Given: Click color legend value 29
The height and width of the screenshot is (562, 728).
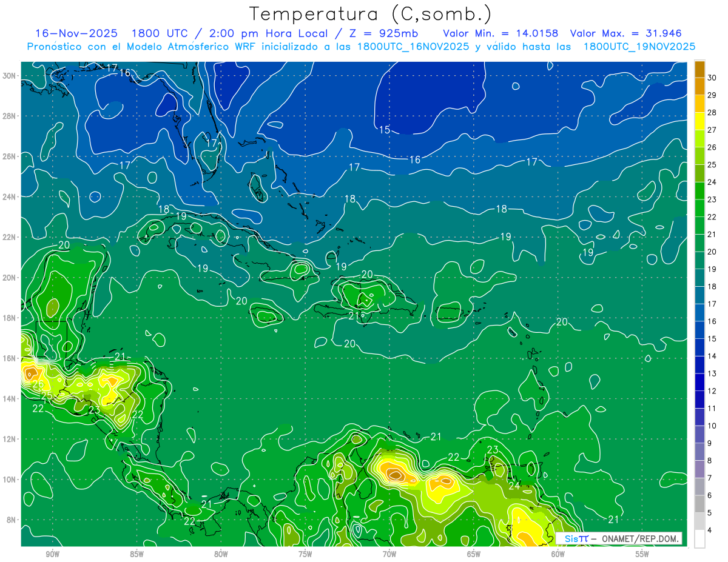Looking at the screenshot, I should [x=712, y=95].
